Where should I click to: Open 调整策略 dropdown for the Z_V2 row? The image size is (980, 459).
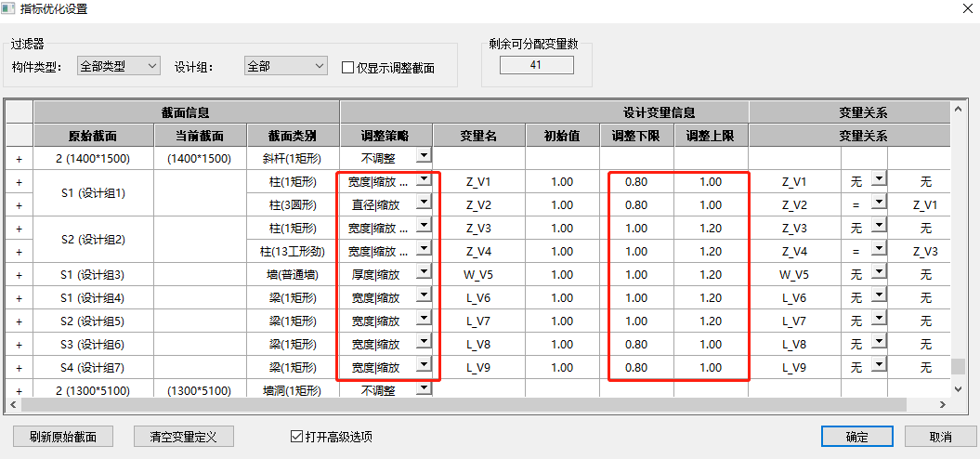coord(424,204)
